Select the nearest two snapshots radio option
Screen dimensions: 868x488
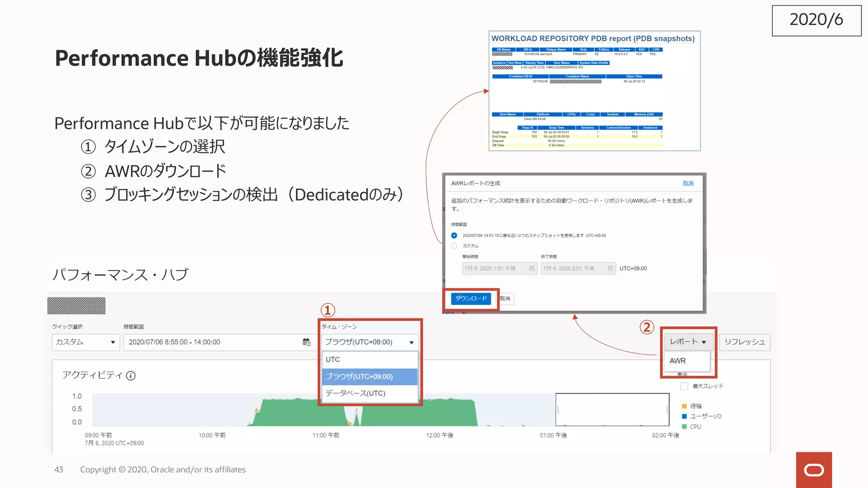pos(454,236)
